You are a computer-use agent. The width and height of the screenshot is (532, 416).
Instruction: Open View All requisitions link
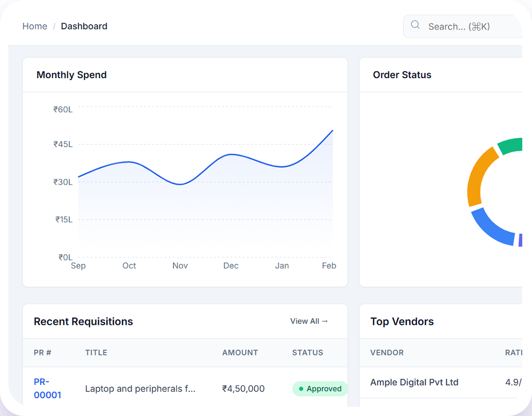(309, 321)
